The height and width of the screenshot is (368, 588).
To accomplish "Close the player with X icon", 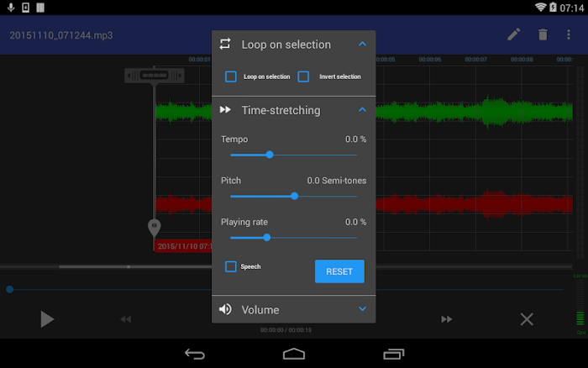I will 527,319.
